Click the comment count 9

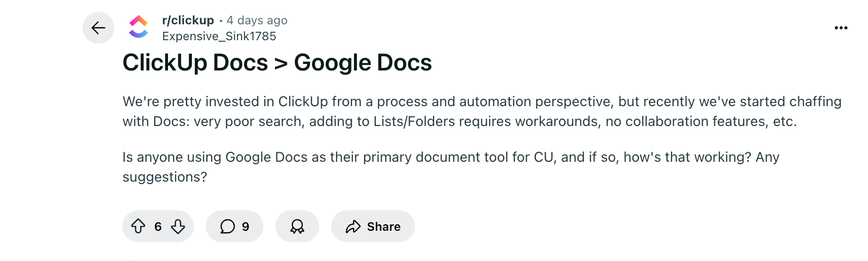tap(246, 227)
